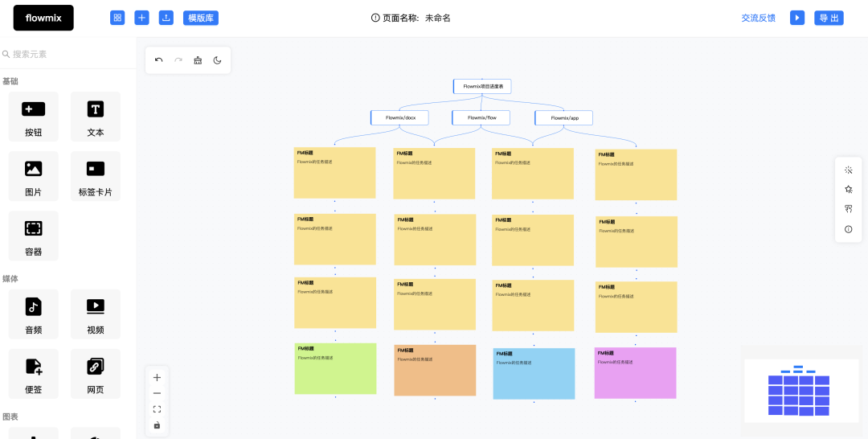Open the 交流反馈 feedback link
Screen dimensions: 868x439
759,18
